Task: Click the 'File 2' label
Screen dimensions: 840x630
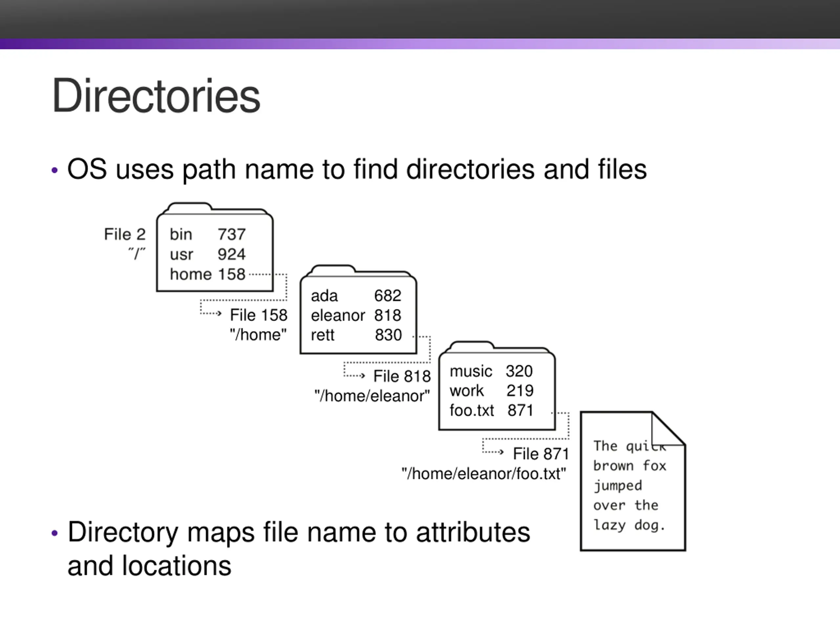Action: point(125,234)
